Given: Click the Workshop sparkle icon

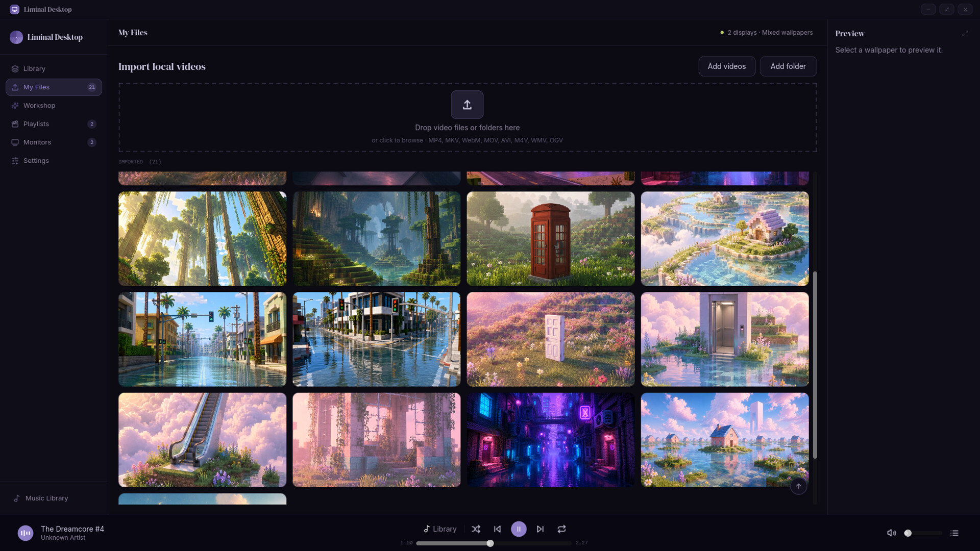Looking at the screenshot, I should 15,106.
